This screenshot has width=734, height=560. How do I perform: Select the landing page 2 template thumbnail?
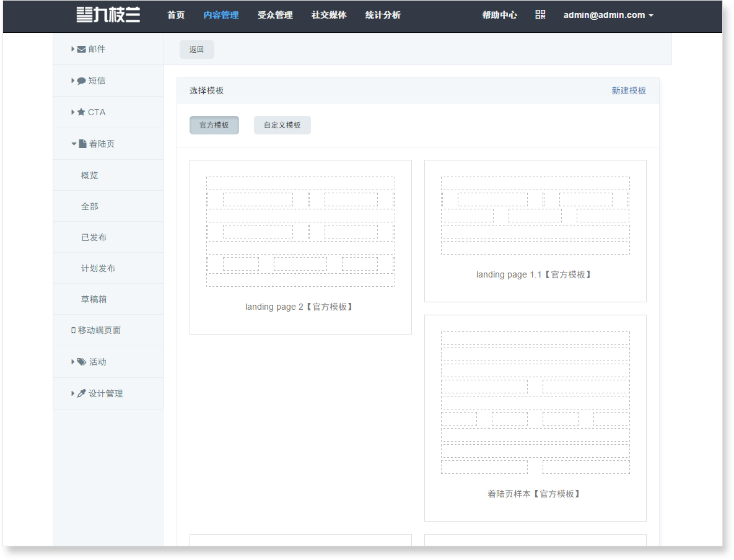click(300, 232)
